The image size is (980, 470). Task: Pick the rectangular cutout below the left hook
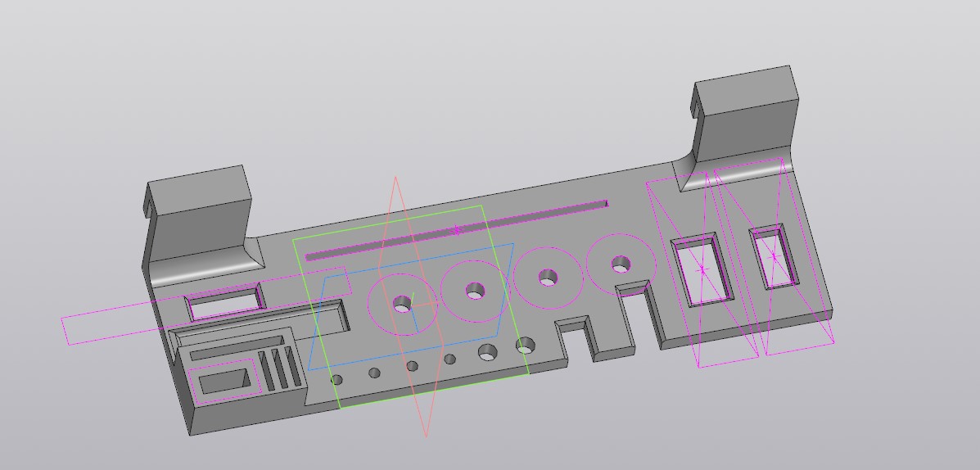(x=225, y=305)
